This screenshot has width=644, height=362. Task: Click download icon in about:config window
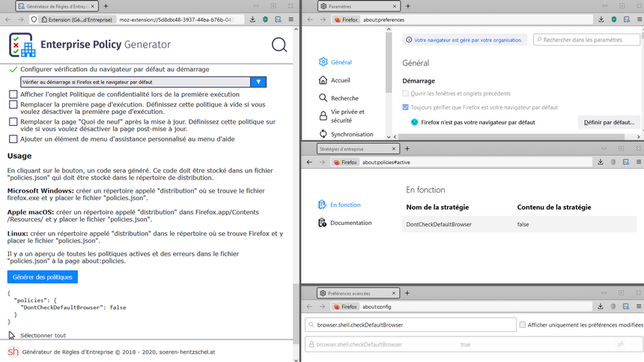tap(601, 307)
